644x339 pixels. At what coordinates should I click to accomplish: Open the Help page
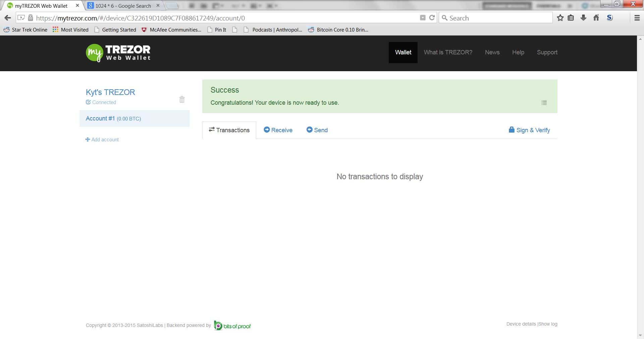(x=518, y=52)
